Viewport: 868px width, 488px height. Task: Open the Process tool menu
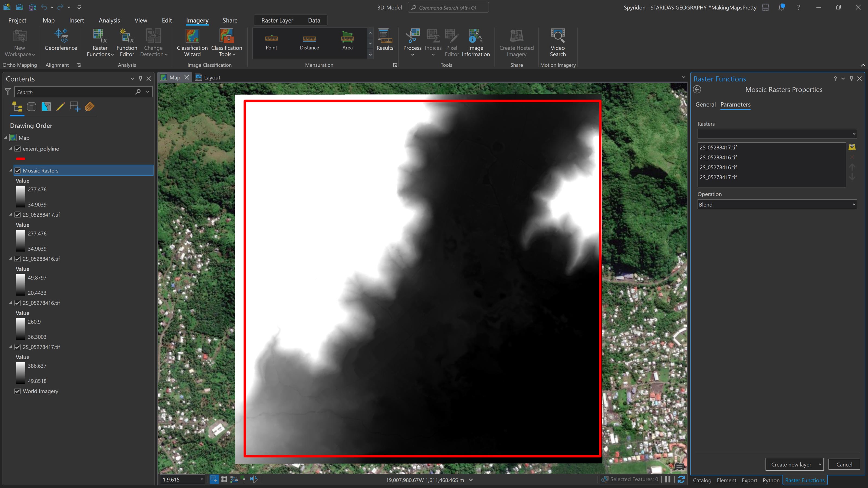[412, 43]
